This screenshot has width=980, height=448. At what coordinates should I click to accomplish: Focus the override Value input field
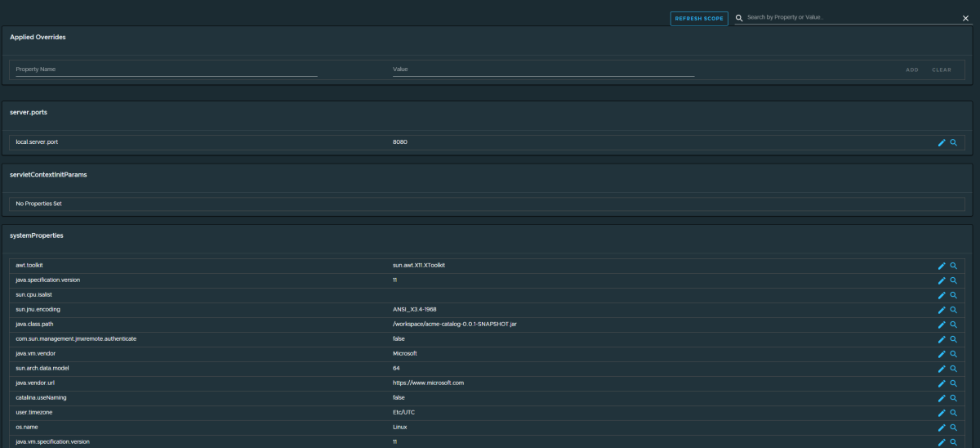(543, 69)
